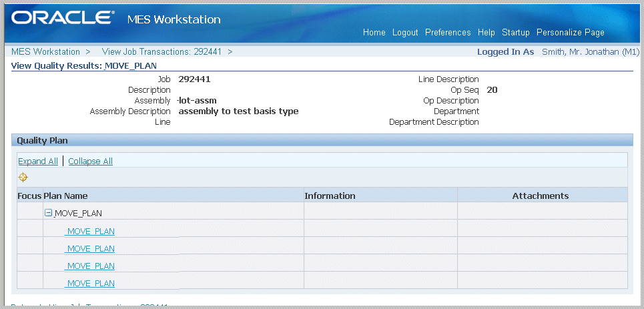
Task: Click Collapse All in Quality Plan
Action: 90,161
